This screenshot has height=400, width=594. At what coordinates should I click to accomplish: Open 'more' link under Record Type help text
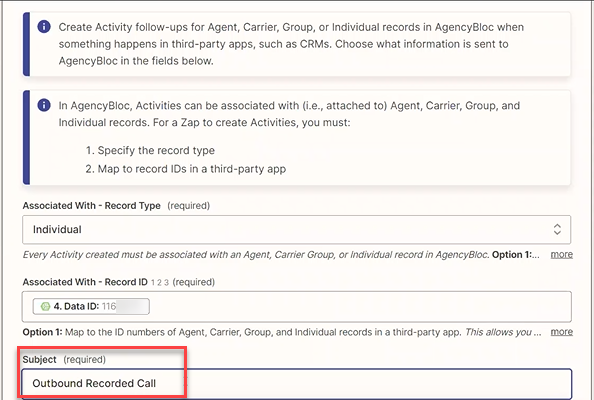[561, 254]
